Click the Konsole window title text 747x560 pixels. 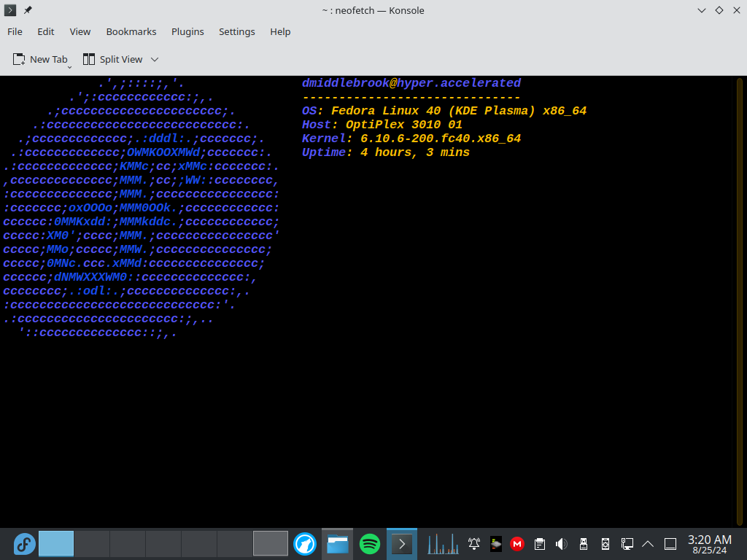point(373,10)
